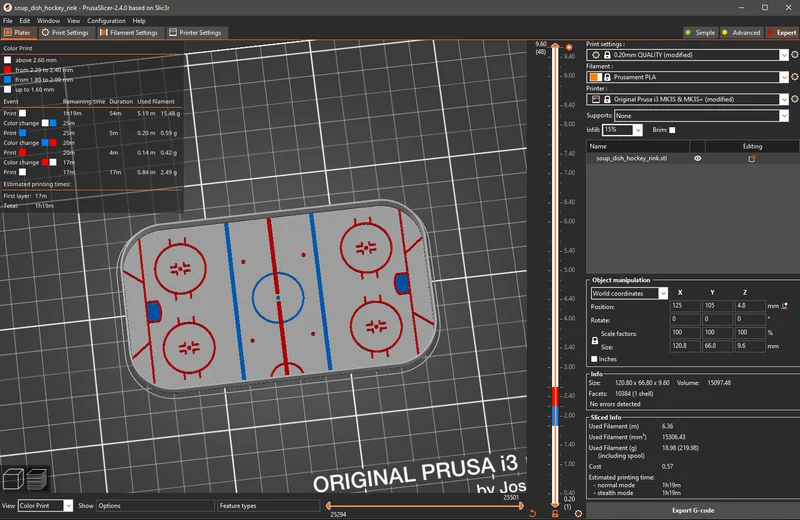The width and height of the screenshot is (800, 520).
Task: Click the 'Editing' column header in object list
Action: [752, 146]
